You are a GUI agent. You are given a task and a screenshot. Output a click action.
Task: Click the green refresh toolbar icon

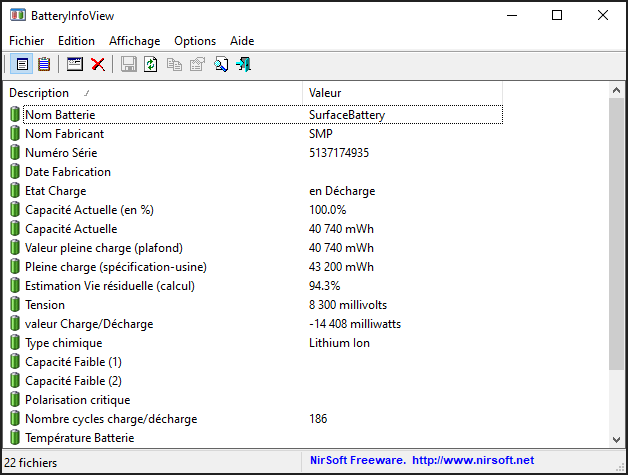(x=151, y=65)
